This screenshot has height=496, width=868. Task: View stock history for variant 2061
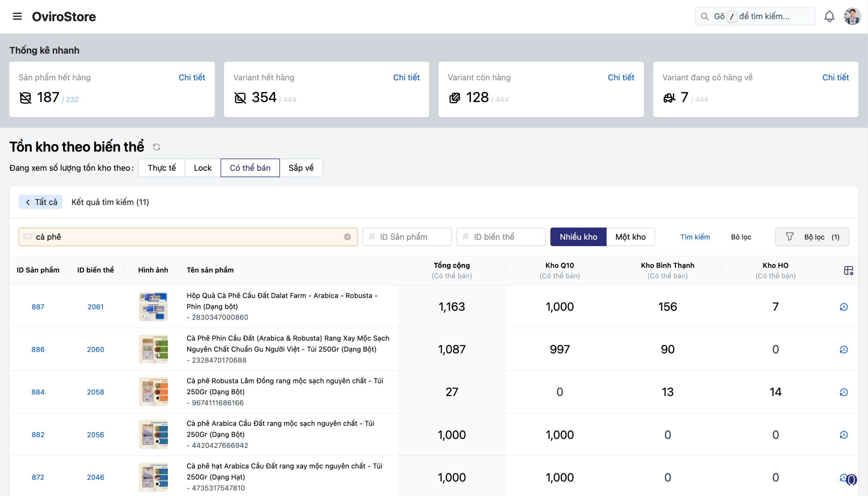(x=844, y=307)
